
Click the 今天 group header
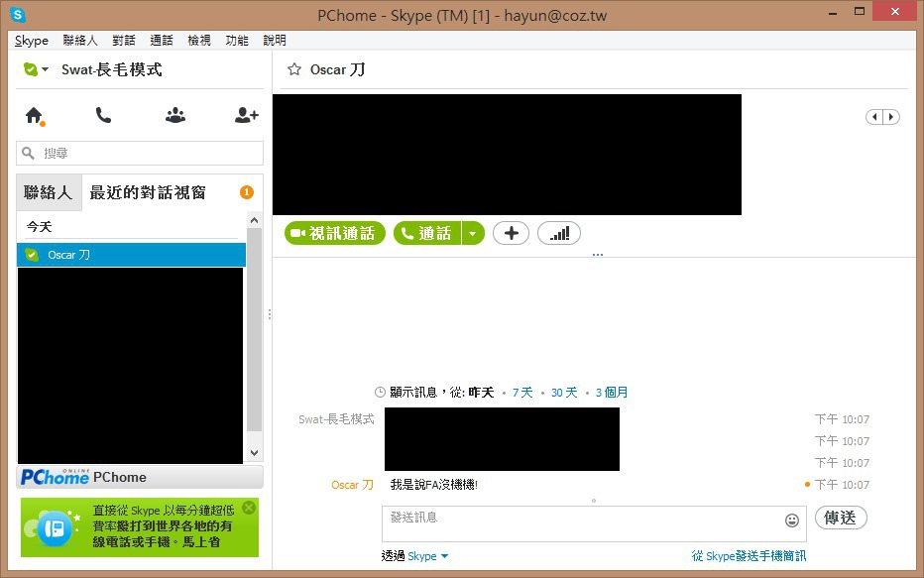point(39,226)
